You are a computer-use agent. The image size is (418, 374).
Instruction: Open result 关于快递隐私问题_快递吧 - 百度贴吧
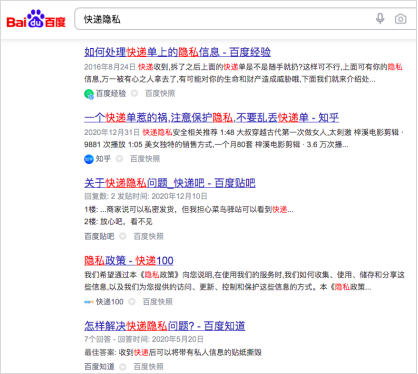pos(170,183)
